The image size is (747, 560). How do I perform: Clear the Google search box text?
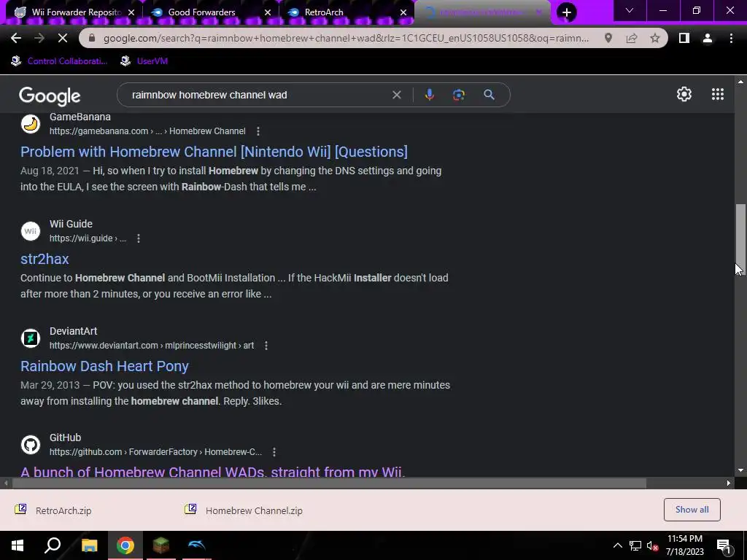coord(396,95)
